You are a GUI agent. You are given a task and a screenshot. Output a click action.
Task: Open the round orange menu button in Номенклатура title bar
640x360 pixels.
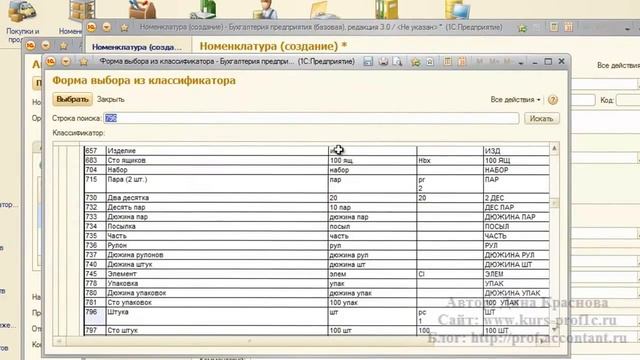pos(107,27)
